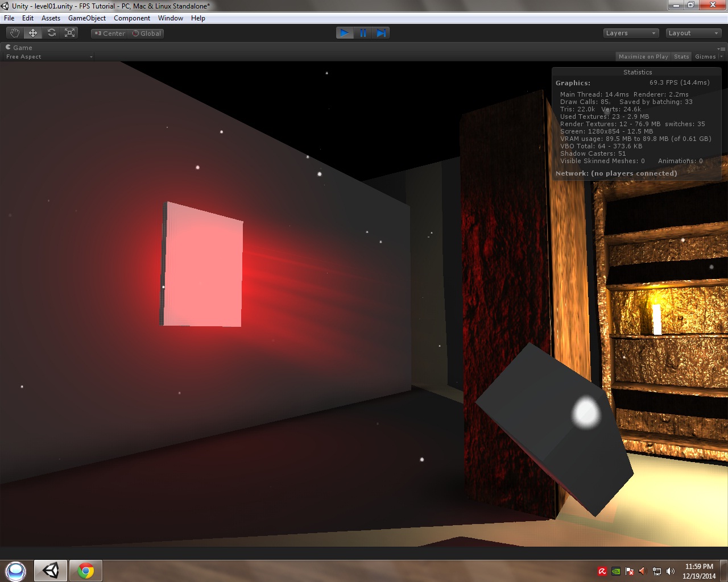Select the Move tool
This screenshot has height=582, width=728.
click(x=32, y=32)
